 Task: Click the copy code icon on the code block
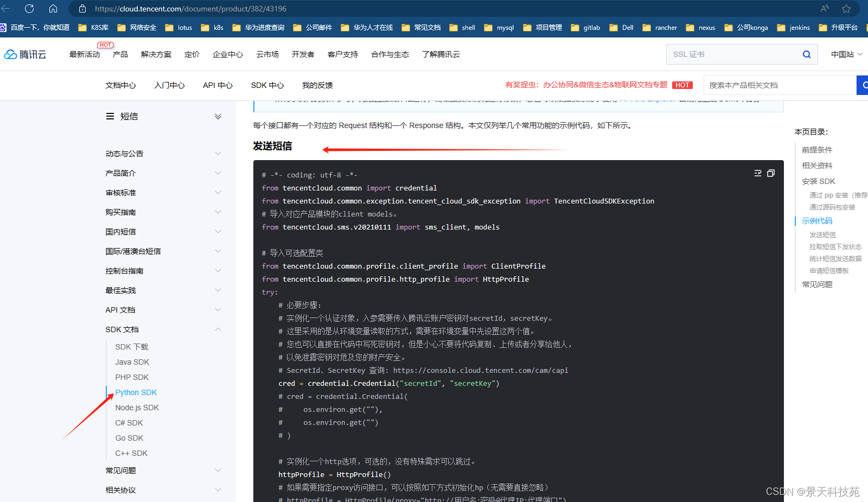pos(771,173)
